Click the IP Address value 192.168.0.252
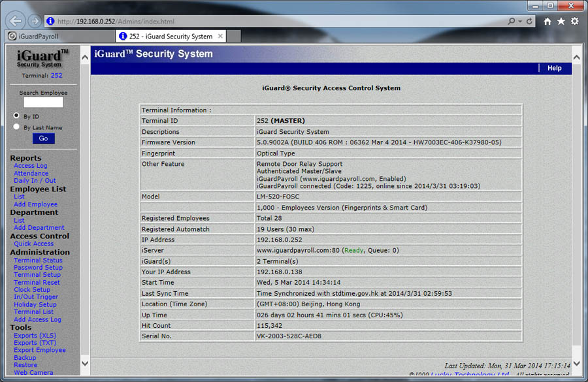This screenshot has width=588, height=382. 280,240
